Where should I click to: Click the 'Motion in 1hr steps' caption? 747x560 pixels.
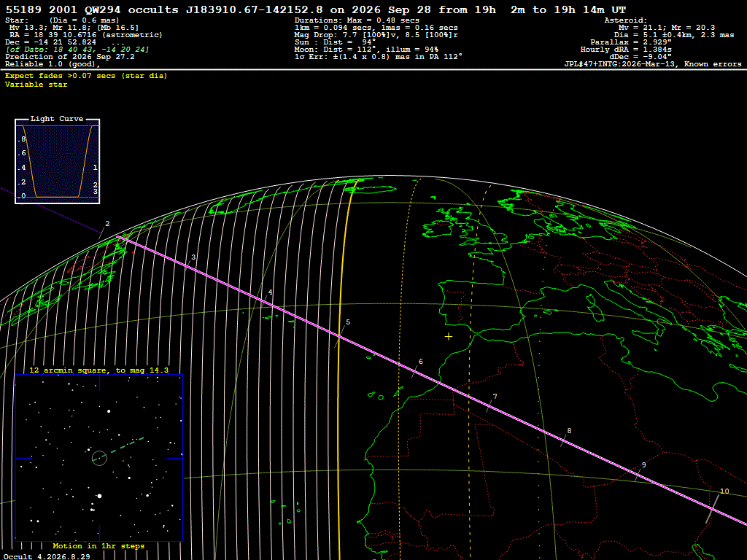click(98, 545)
